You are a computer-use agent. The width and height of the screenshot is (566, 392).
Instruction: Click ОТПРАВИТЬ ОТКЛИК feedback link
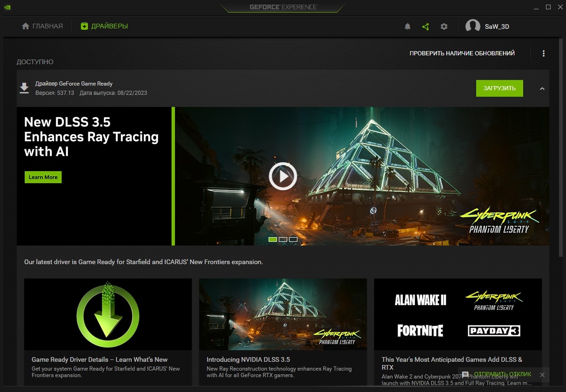503,374
